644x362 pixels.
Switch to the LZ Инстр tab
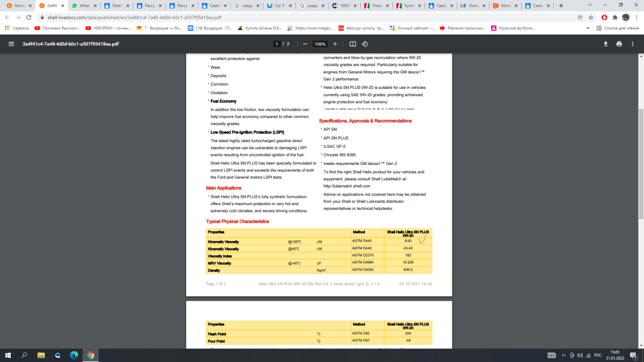pyautogui.click(x=473, y=6)
